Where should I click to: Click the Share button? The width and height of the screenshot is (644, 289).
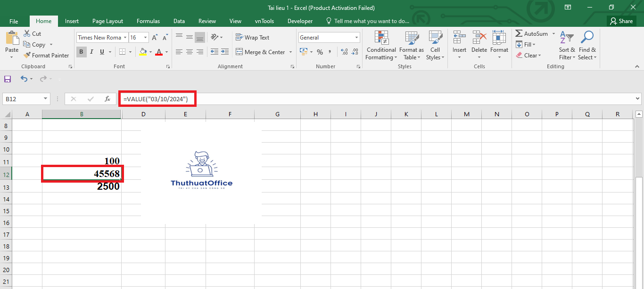(621, 21)
